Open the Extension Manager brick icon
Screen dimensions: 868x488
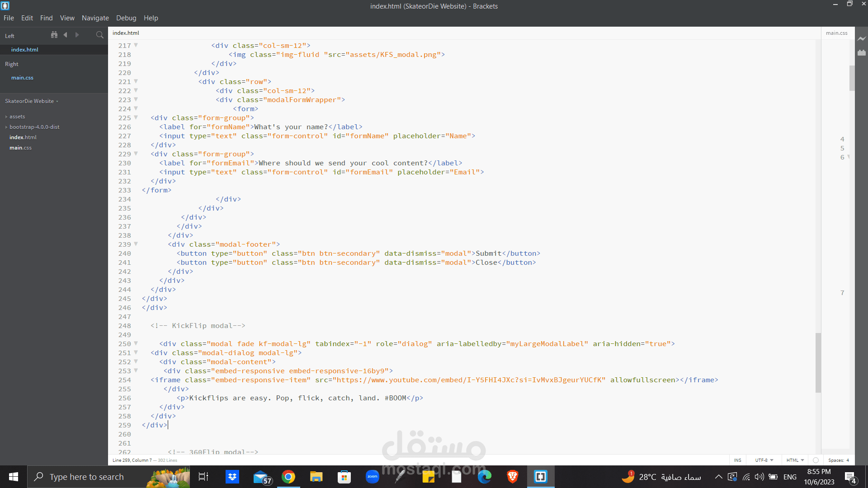pyautogui.click(x=862, y=53)
